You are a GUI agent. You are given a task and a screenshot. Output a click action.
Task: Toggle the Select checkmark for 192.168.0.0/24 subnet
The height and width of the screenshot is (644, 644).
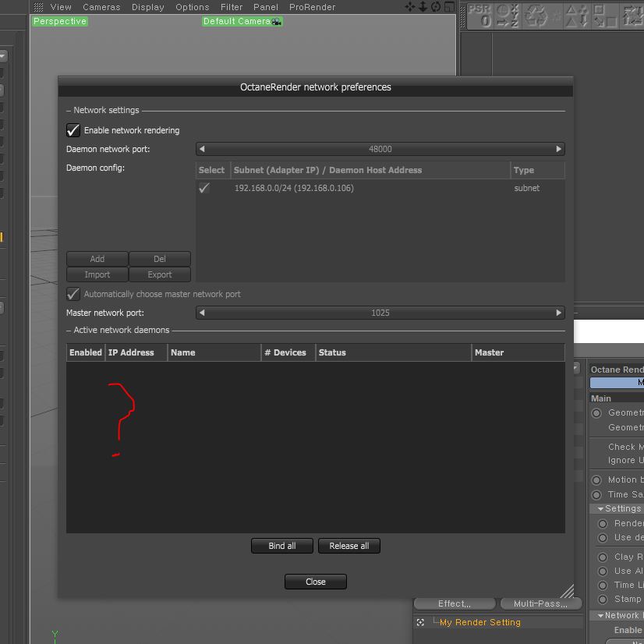(x=204, y=188)
